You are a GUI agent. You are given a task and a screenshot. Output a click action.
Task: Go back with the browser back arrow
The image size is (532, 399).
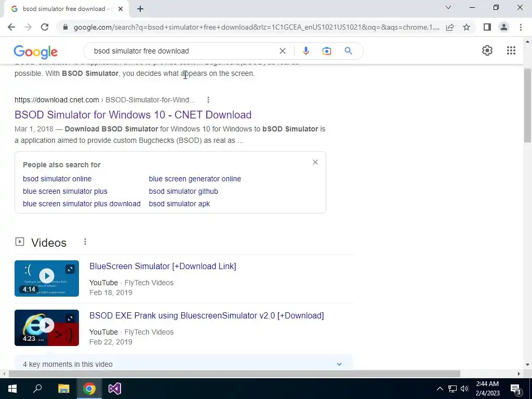[x=11, y=27]
